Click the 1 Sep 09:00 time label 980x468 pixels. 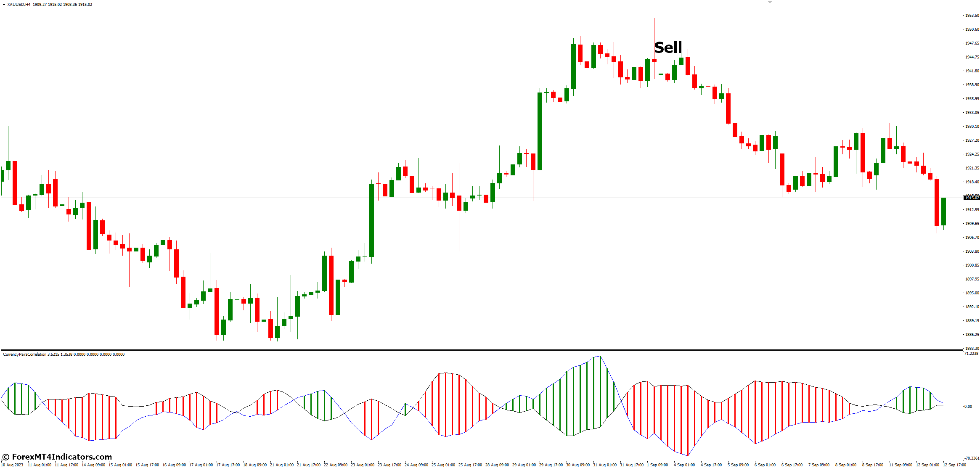[x=657, y=465]
